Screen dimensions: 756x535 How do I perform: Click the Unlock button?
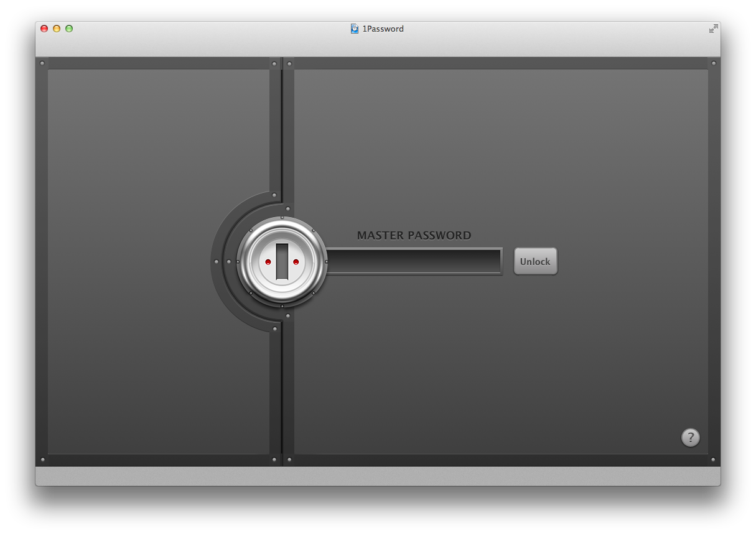pos(535,261)
